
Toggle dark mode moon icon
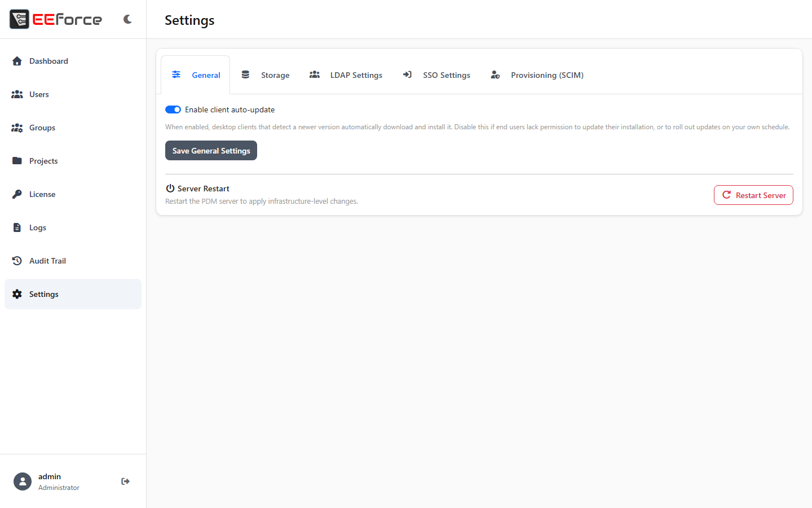click(127, 19)
